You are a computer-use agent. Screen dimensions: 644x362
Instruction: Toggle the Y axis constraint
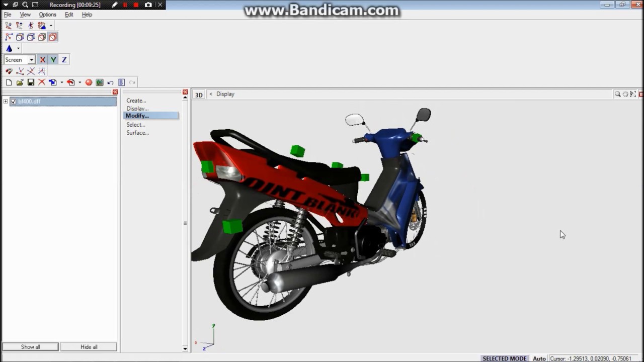[53, 60]
